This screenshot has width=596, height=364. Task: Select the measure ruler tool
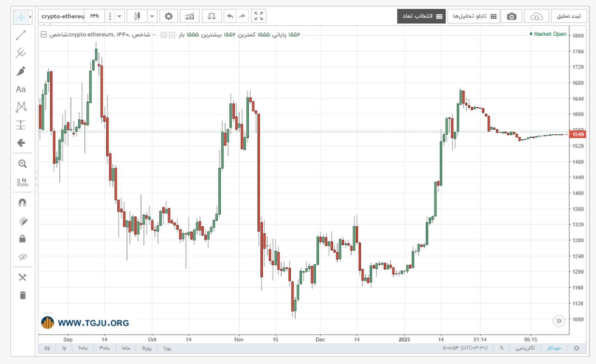click(22, 182)
